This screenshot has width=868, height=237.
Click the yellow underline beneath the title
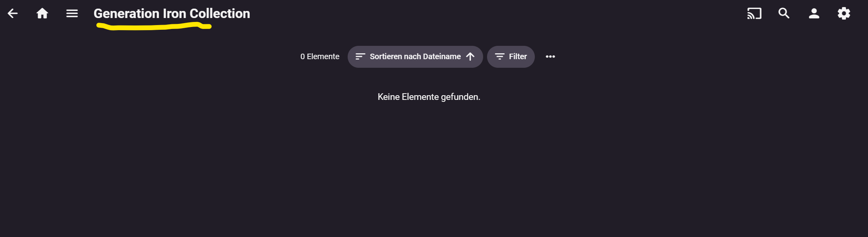(153, 27)
